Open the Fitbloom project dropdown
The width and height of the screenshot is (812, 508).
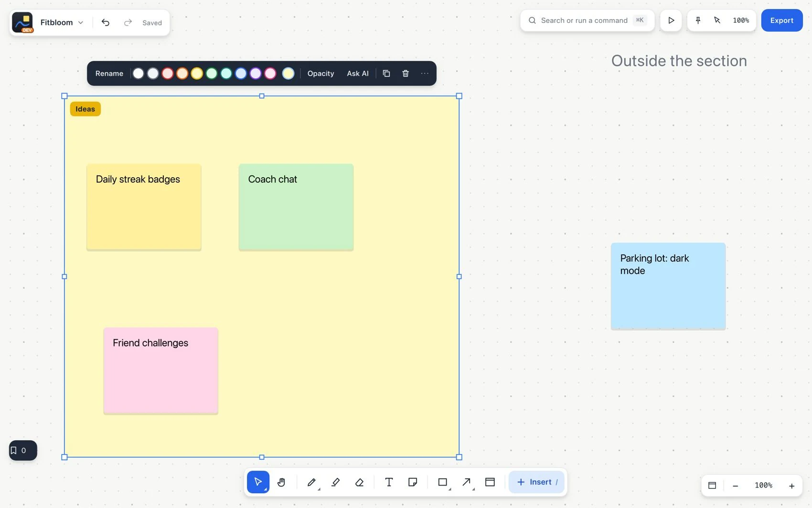pyautogui.click(x=62, y=22)
